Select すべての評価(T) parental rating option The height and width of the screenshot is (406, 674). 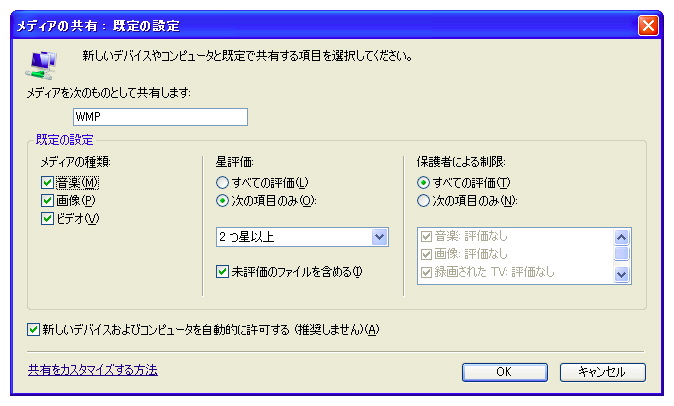click(x=423, y=183)
